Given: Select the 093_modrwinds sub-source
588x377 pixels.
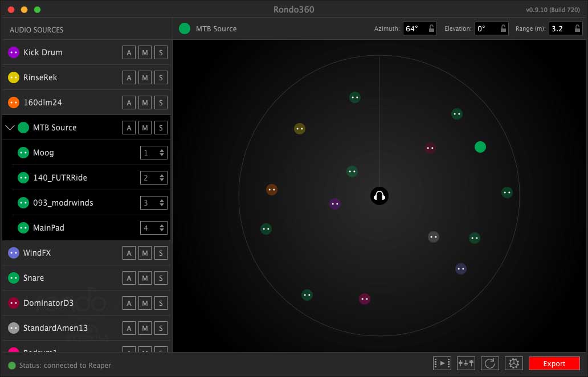Looking at the screenshot, I should coord(63,203).
